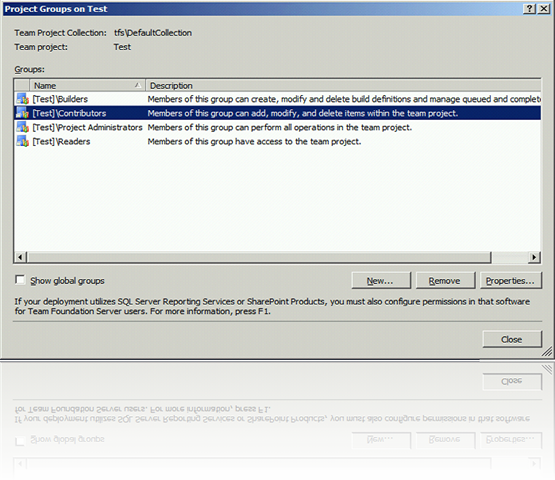Select the [Test]\Builders group row

point(278,99)
